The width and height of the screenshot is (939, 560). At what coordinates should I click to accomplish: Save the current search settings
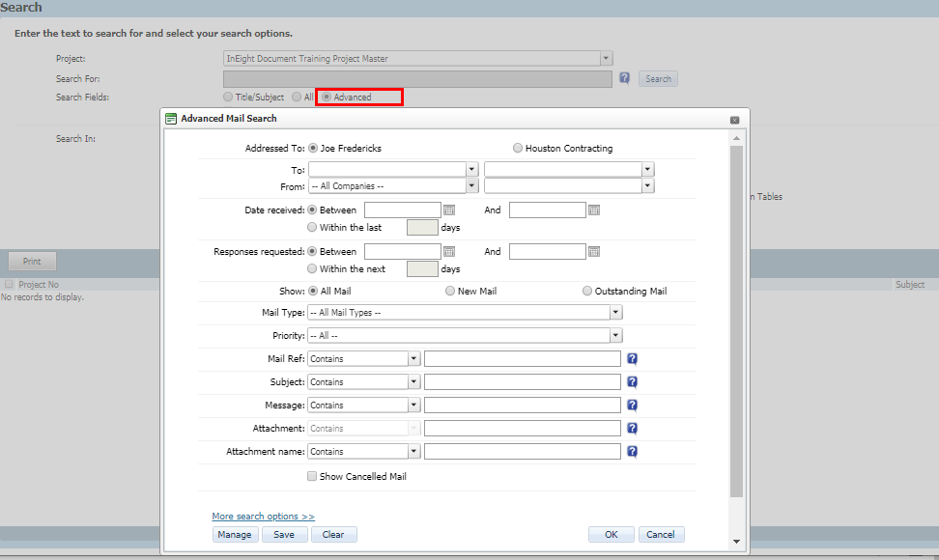point(284,534)
